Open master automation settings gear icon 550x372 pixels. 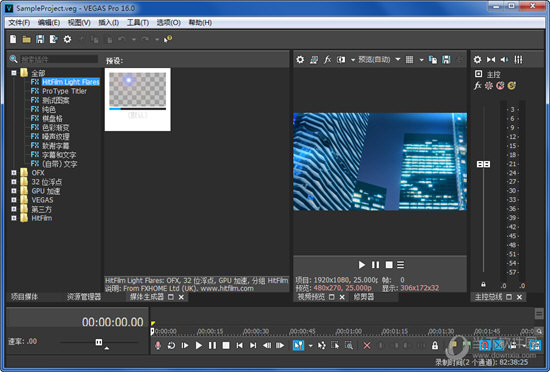tap(489, 86)
